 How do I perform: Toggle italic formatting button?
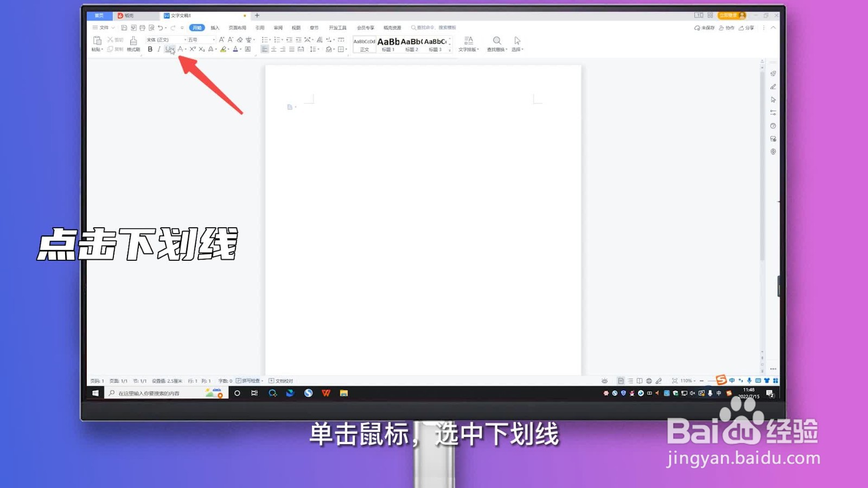(x=159, y=49)
